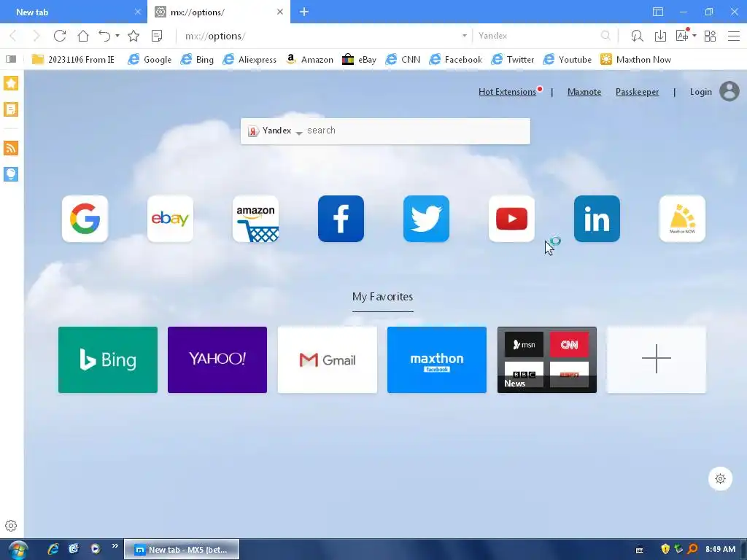
Task: Open the Facebook quick access tile
Action: (341, 219)
